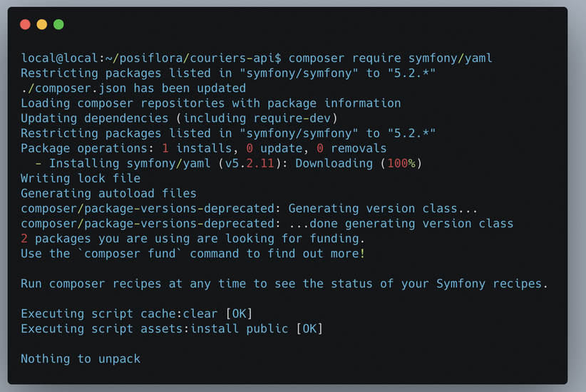Image resolution: width=586 pixels, height=392 pixels.
Task: Click 'Updating dependencies (including require-dev)' line
Action: 180,118
